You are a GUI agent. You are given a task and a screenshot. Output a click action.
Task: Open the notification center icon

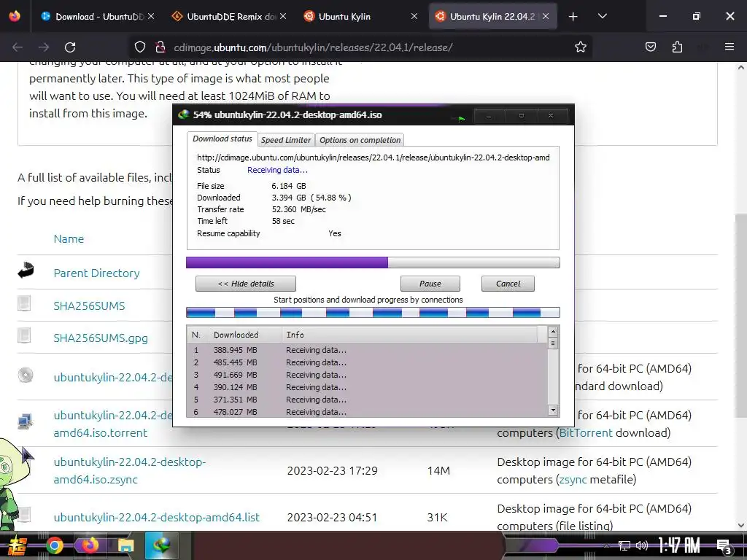[724, 547]
